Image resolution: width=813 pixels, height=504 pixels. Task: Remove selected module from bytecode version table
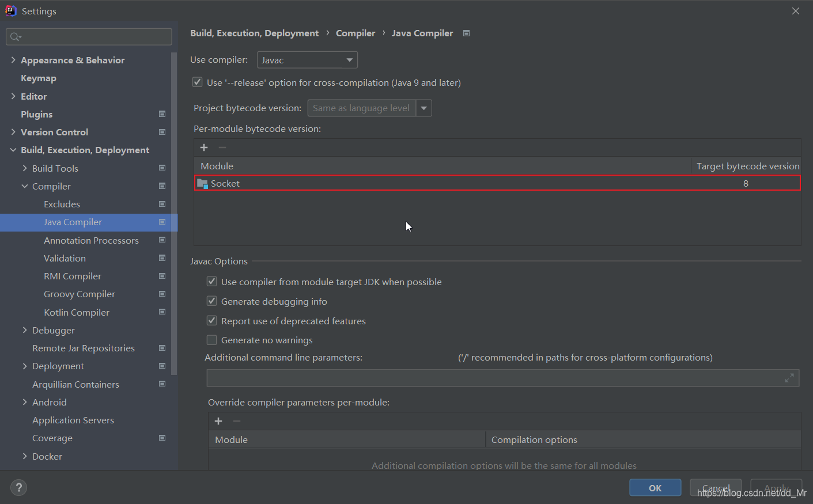(222, 147)
